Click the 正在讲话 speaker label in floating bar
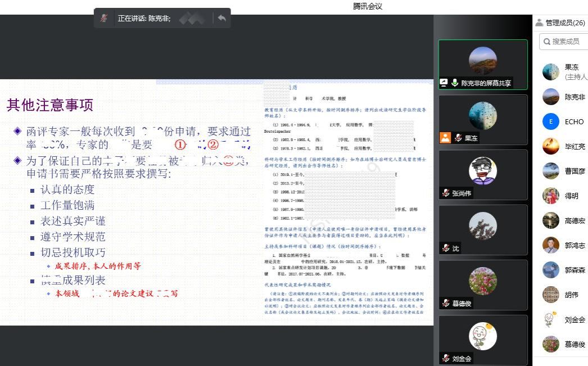 pos(144,18)
